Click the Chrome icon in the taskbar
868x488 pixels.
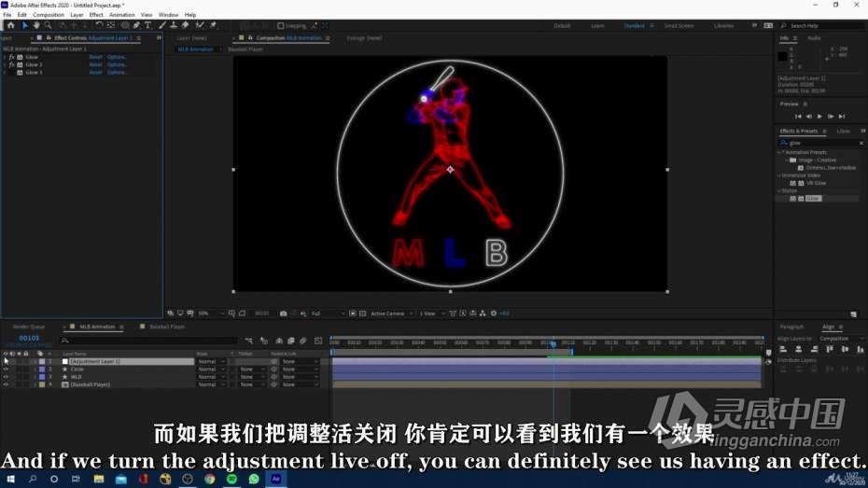209,480
